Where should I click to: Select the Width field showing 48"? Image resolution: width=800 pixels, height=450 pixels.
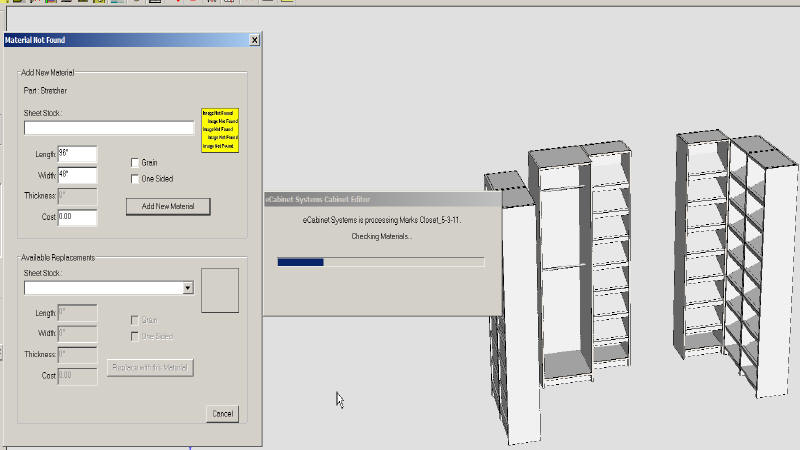(77, 175)
